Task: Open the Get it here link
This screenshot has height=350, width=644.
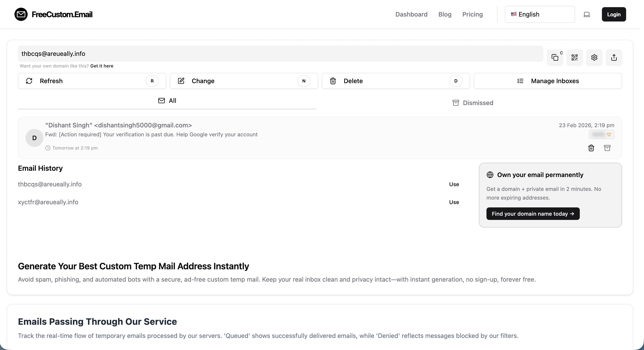Action: pos(102,66)
